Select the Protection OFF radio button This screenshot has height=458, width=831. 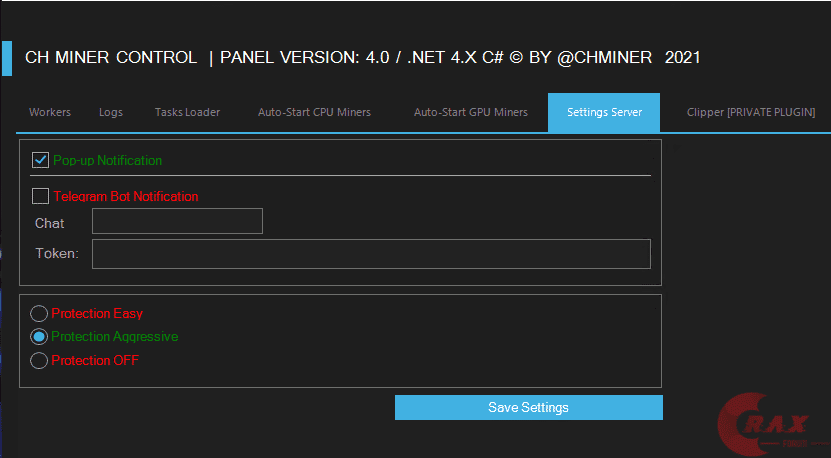tap(39, 360)
